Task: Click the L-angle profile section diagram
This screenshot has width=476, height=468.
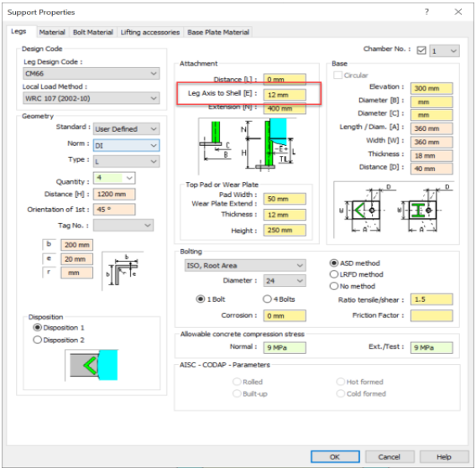Action: click(x=123, y=271)
